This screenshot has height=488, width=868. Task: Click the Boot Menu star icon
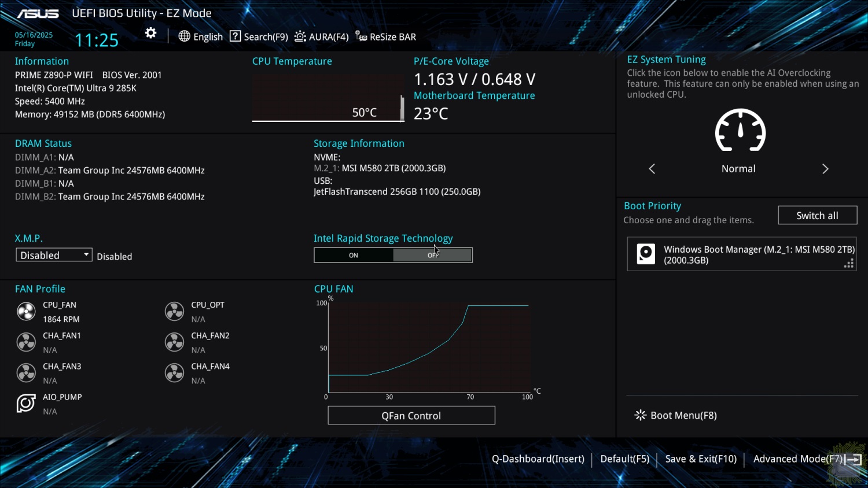(x=640, y=415)
